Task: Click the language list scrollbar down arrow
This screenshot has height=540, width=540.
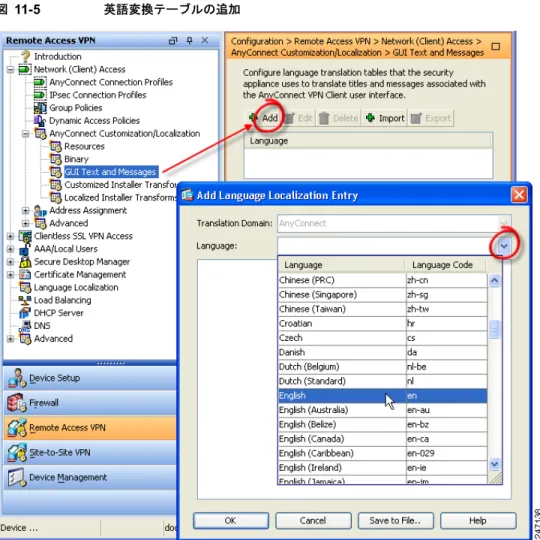Action: 495,464
